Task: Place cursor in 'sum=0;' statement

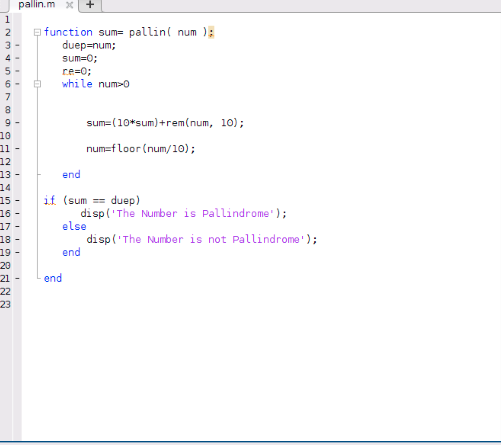Action: click(80, 58)
